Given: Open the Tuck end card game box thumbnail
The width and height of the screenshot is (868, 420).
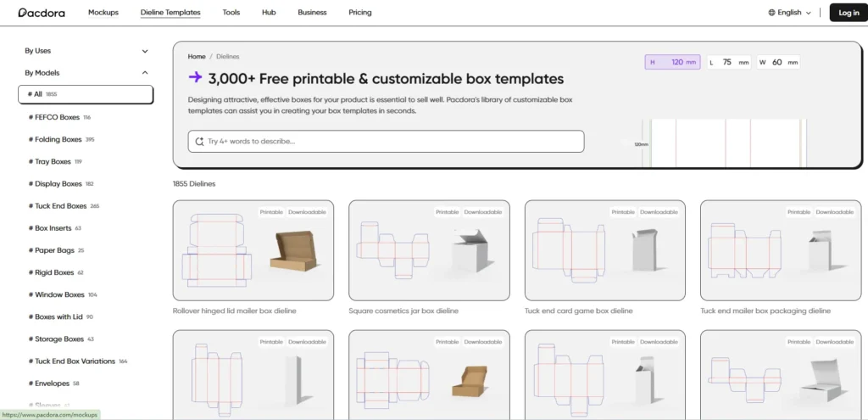Looking at the screenshot, I should coord(605,250).
